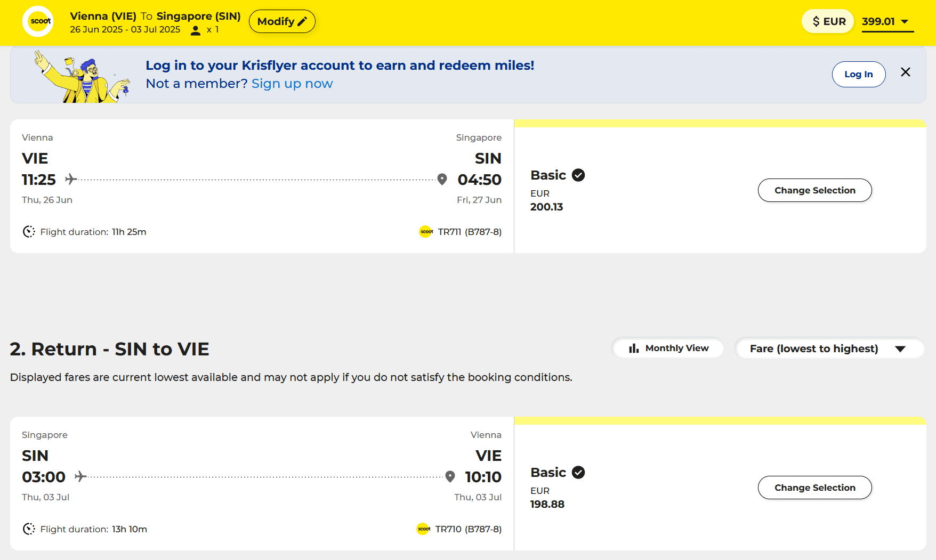Viewport: 936px width, 560px height.
Task: Click the Basic fare checkmark for the return flight
Action: (578, 472)
